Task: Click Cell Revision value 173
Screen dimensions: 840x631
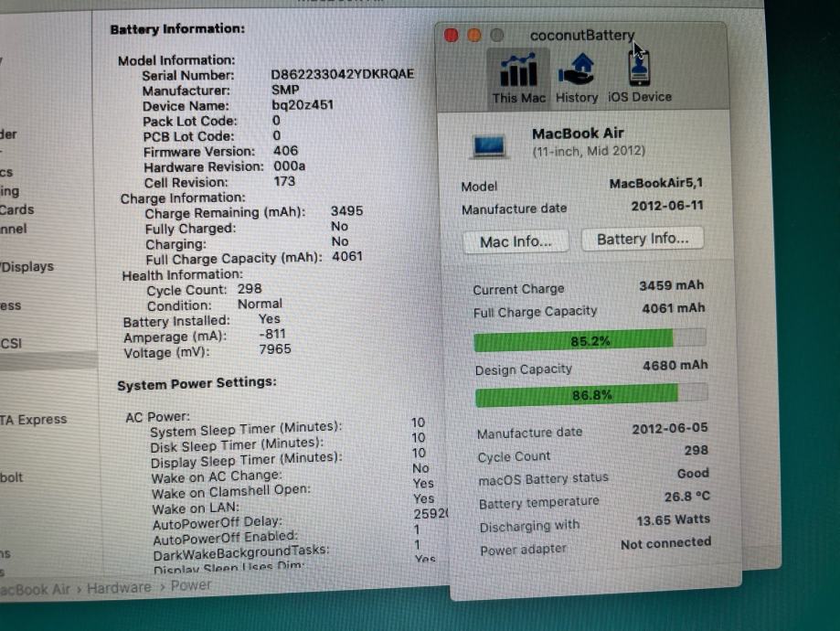Action: click(x=284, y=181)
